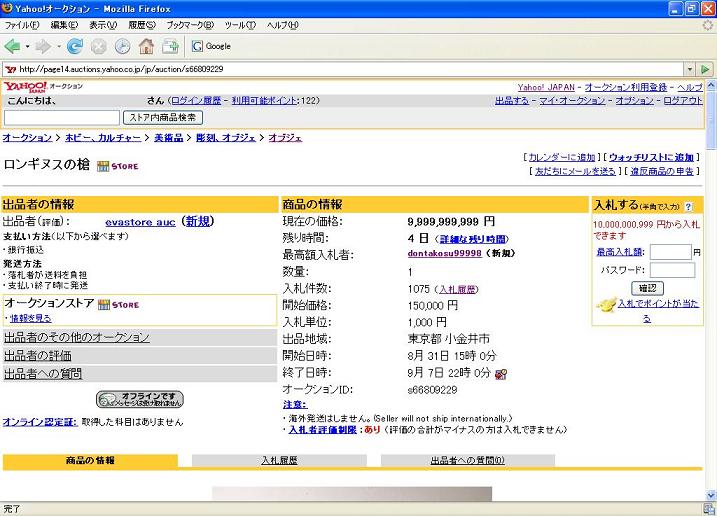Open bidder link dontakosu99998

click(x=444, y=253)
